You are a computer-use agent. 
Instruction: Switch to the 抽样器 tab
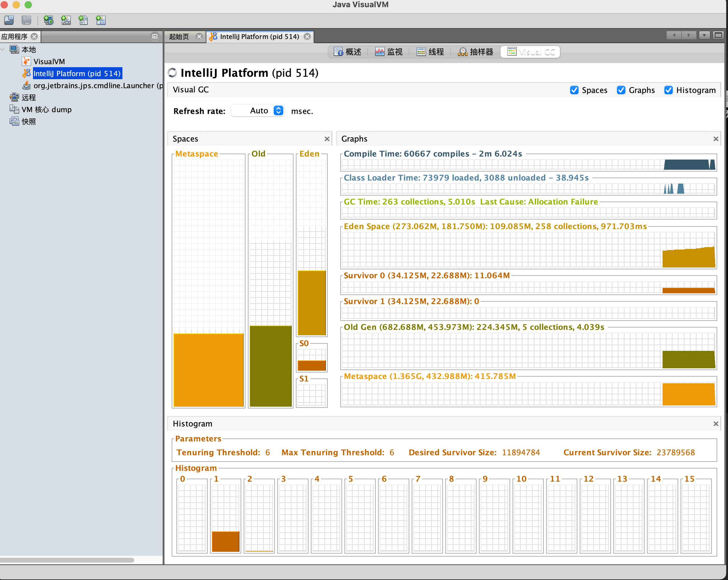pyautogui.click(x=476, y=52)
